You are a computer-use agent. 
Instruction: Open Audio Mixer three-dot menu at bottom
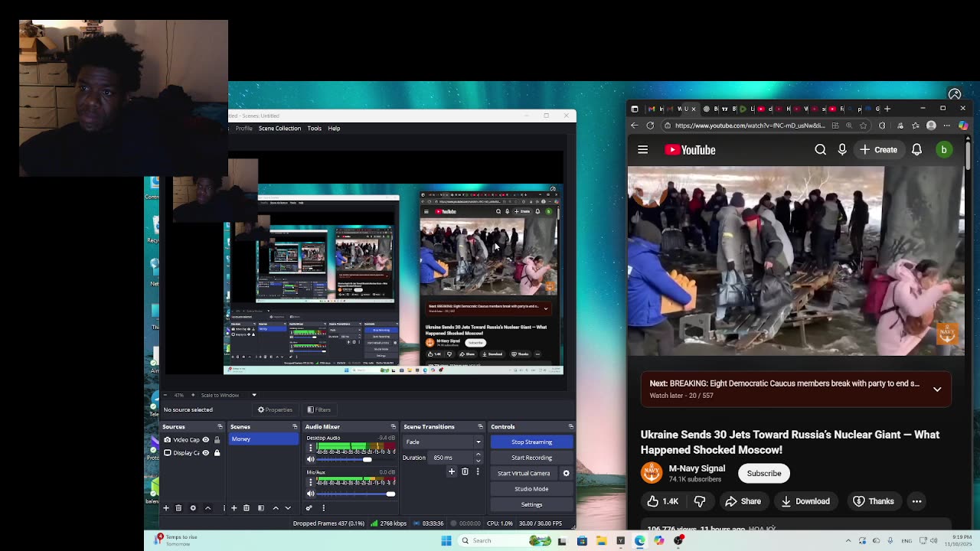[x=323, y=508]
